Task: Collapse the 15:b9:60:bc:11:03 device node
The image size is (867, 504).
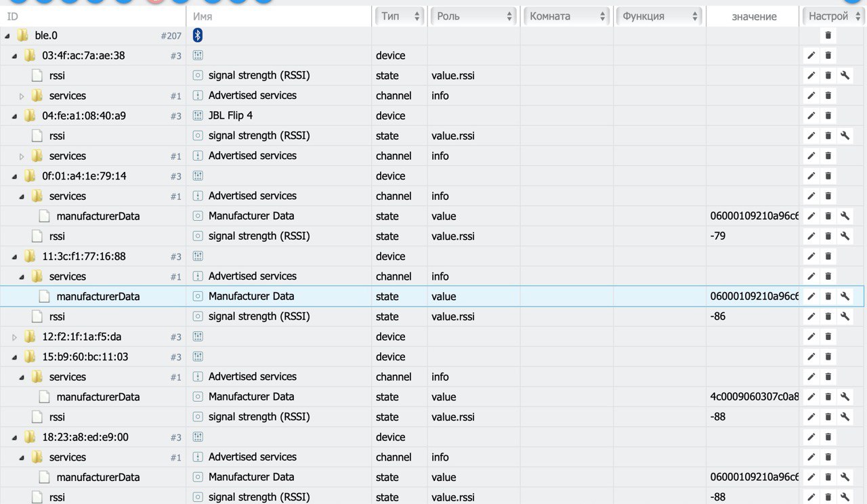Action: tap(14, 357)
